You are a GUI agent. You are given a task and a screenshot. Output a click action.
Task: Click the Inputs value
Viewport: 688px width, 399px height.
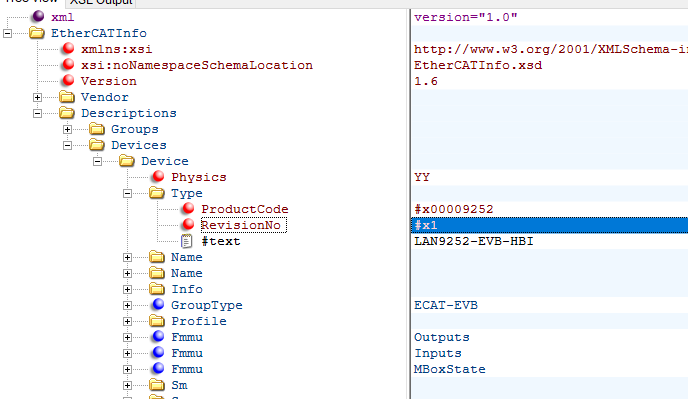[438, 353]
